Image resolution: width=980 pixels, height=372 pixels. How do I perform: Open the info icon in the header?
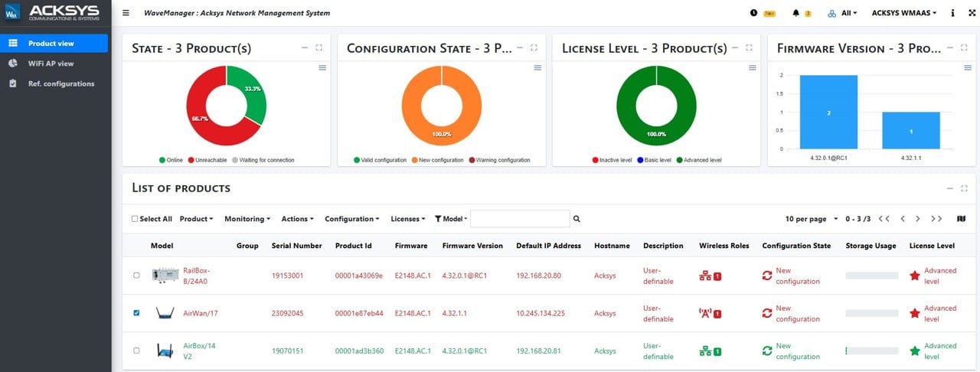(952, 13)
